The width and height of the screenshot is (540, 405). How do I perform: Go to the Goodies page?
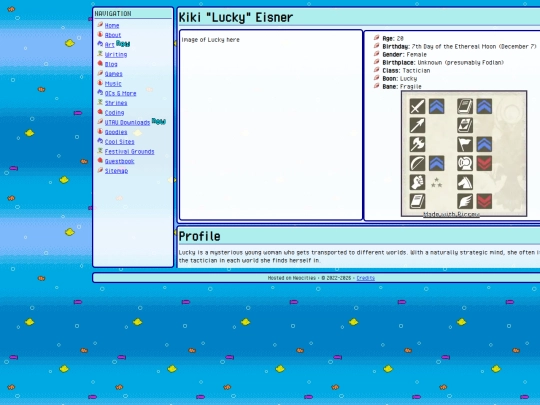click(x=116, y=132)
